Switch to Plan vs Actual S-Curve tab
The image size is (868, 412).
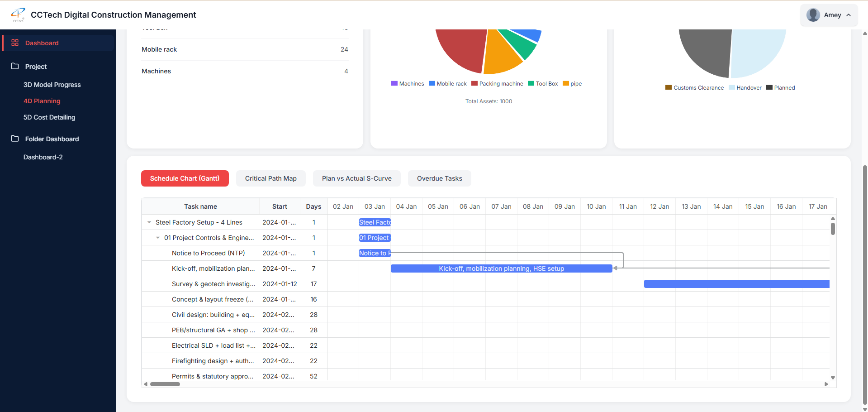point(357,178)
